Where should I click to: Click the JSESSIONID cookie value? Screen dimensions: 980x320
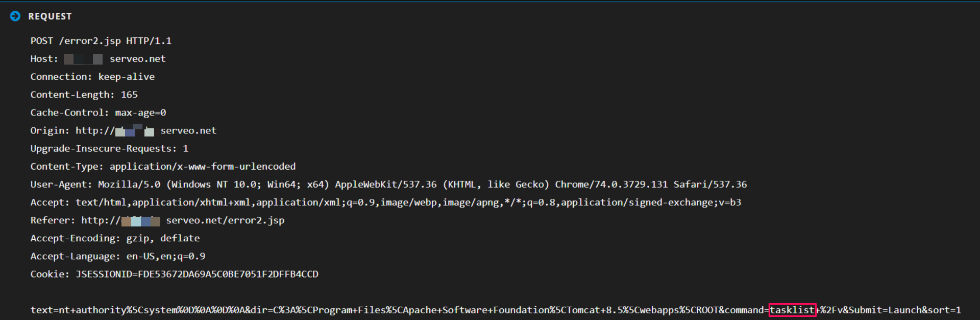coord(197,274)
